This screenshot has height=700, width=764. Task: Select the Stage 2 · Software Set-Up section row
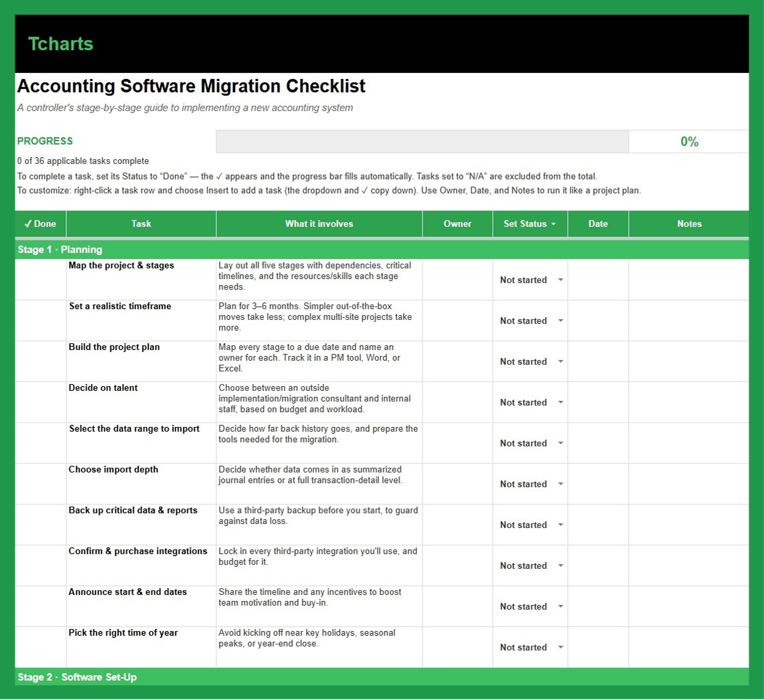[x=382, y=677]
